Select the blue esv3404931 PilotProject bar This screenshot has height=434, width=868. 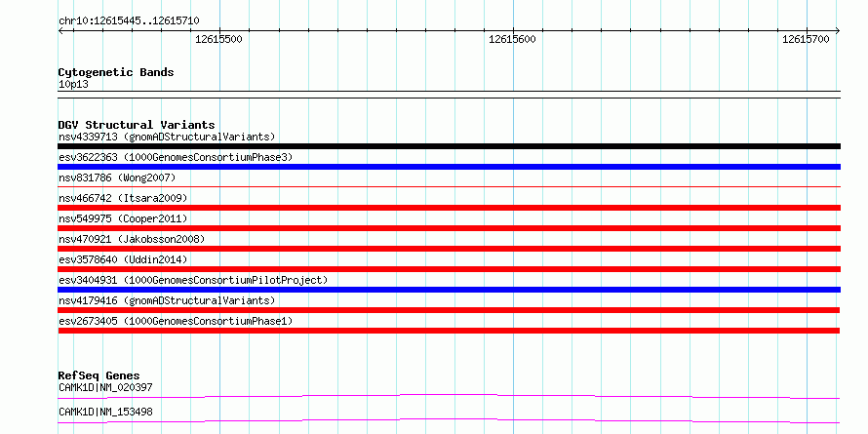(x=449, y=290)
